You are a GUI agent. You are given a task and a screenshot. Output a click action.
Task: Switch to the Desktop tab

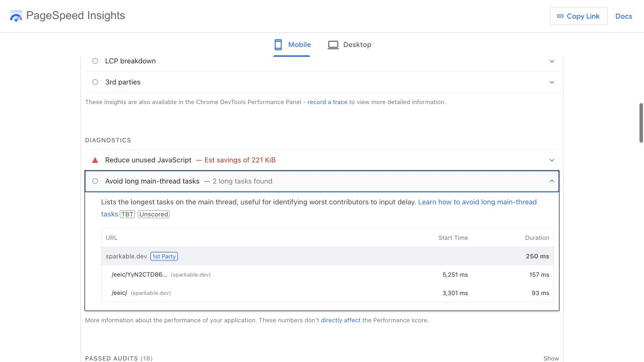(x=349, y=45)
